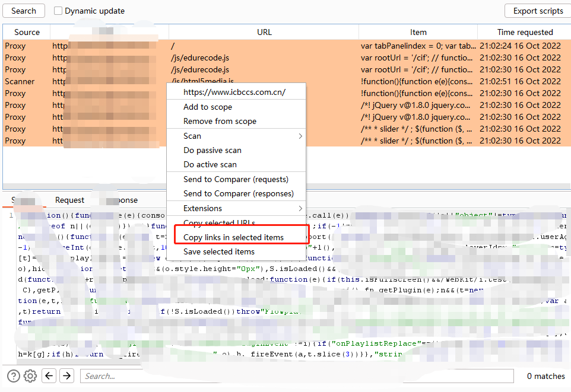Viewport: 571px width, 392px height.
Task: Go to previous match with left arrow
Action: pos(49,375)
